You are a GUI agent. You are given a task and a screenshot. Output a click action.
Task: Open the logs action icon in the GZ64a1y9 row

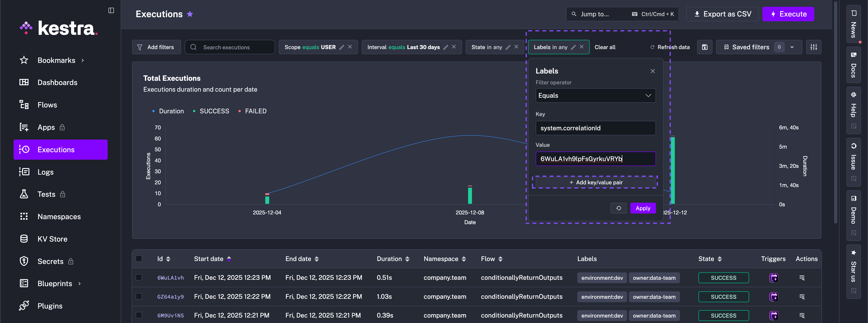[x=802, y=297]
